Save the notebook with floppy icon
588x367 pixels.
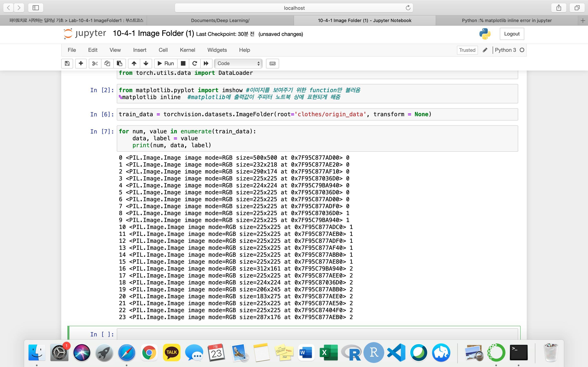tap(67, 63)
